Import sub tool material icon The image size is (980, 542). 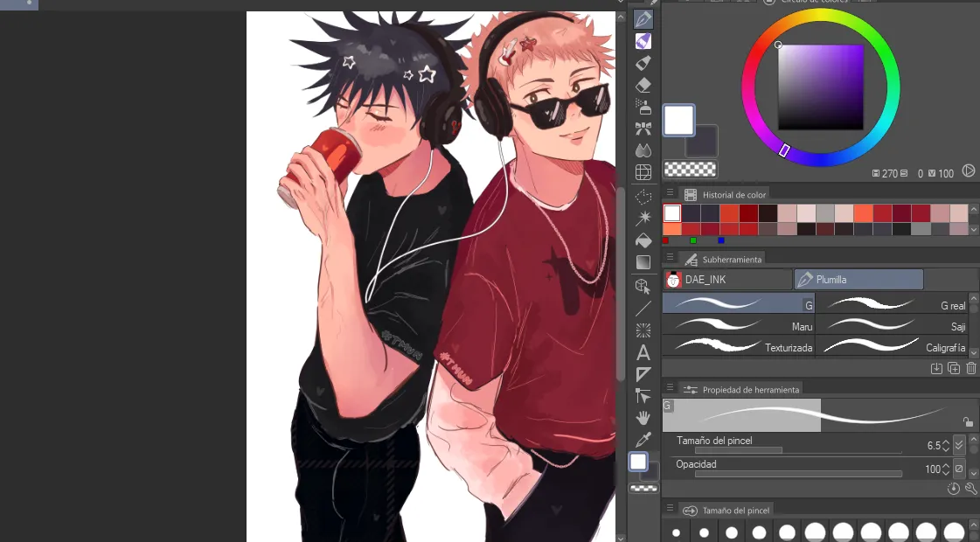click(x=936, y=368)
